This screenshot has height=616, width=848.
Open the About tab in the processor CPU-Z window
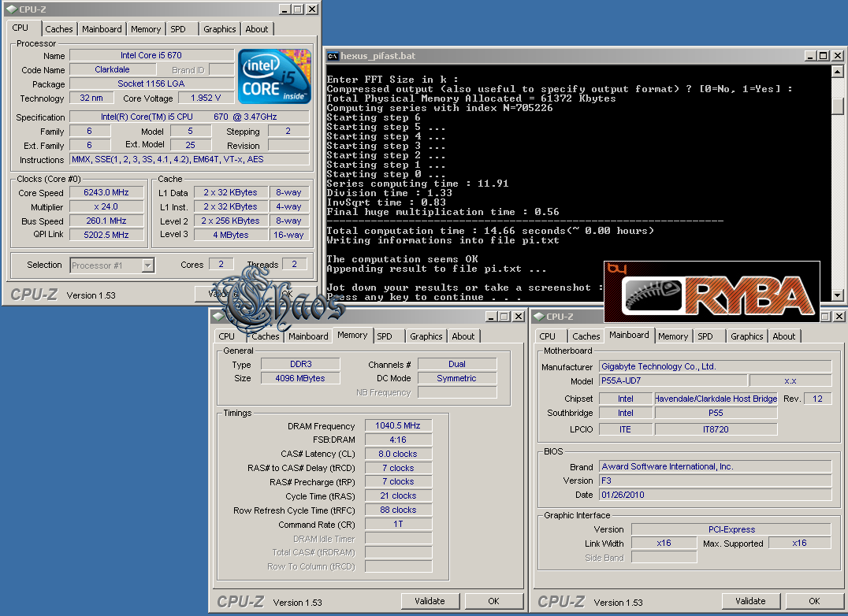(x=256, y=29)
